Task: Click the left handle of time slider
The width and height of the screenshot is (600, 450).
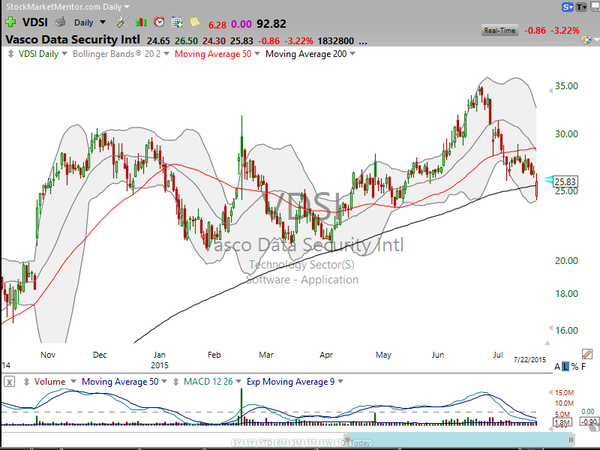Action: (348, 438)
